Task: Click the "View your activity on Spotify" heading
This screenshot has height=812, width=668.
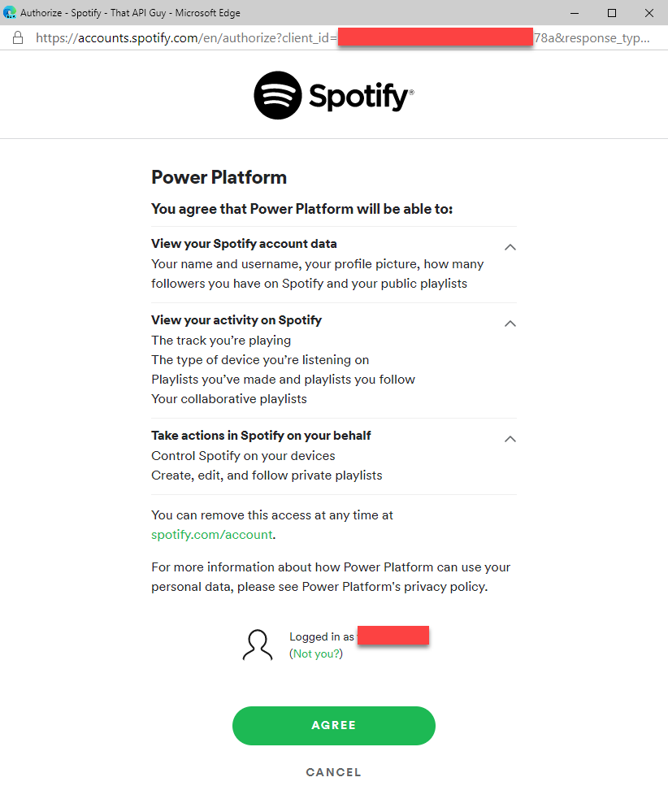Action: click(236, 320)
